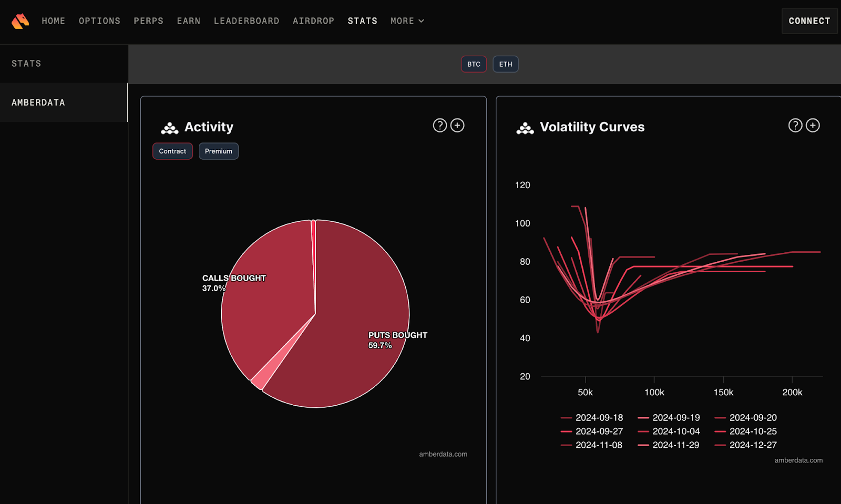Viewport: 841px width, 504px height.
Task: Enable Contract view in the Activity panel
Action: point(172,151)
